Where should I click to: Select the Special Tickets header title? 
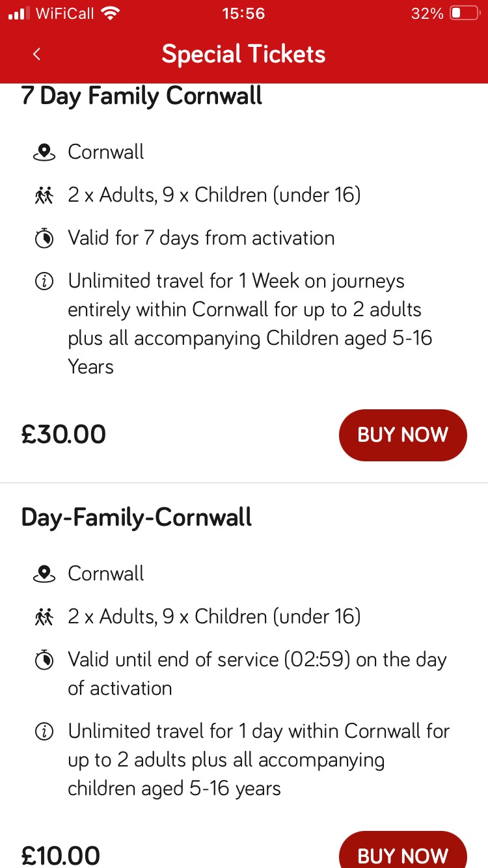[243, 54]
